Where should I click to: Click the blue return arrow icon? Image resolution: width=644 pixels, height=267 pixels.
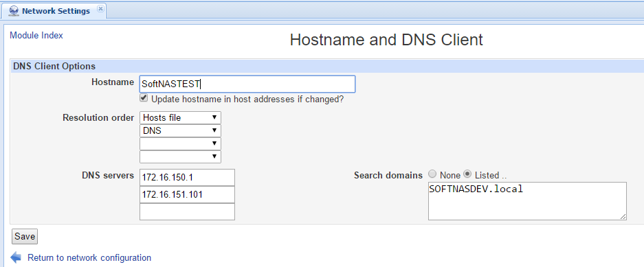tap(16, 257)
